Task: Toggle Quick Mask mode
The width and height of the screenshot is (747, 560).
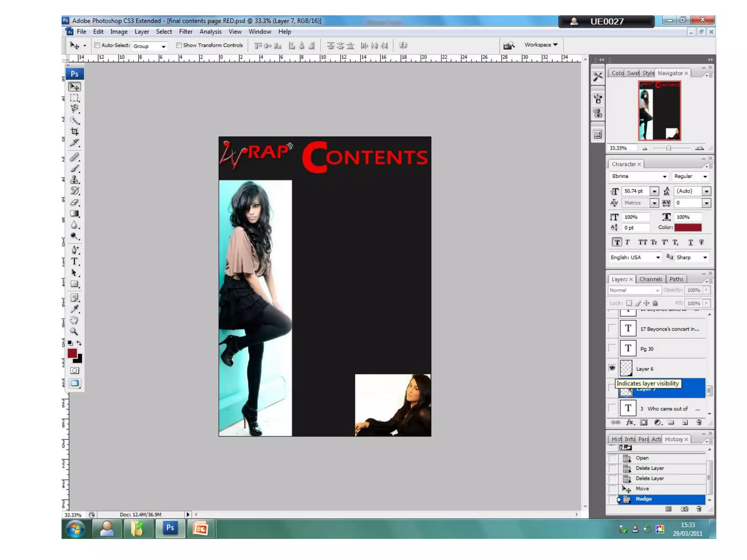Action: pyautogui.click(x=75, y=370)
